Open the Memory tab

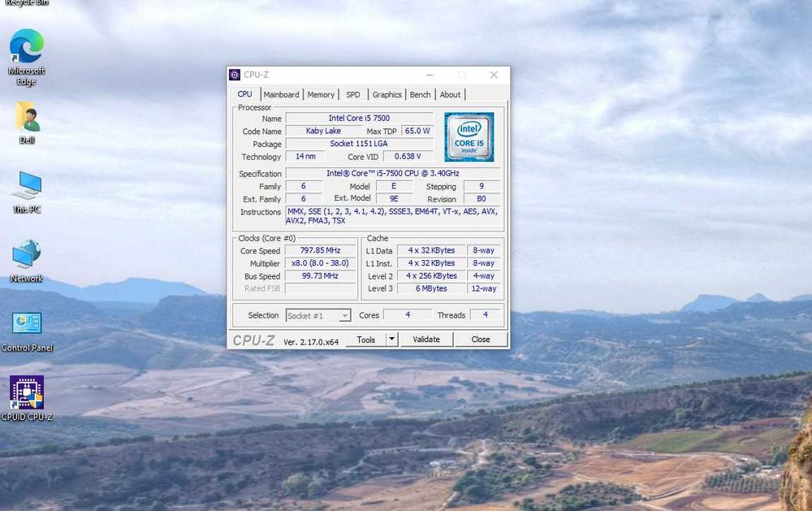coord(321,94)
